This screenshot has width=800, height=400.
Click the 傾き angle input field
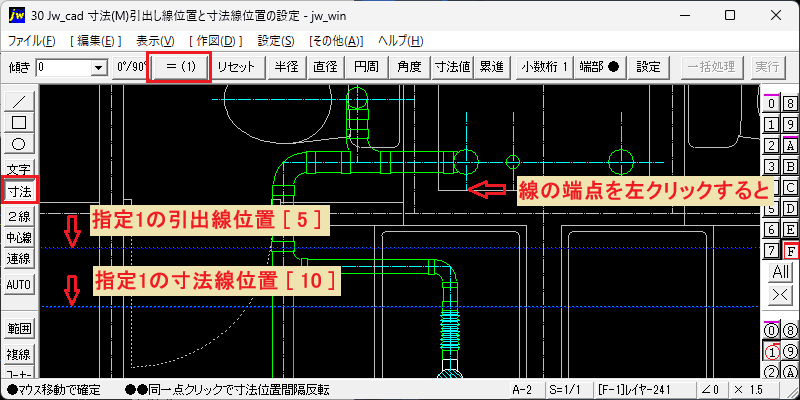(64, 67)
